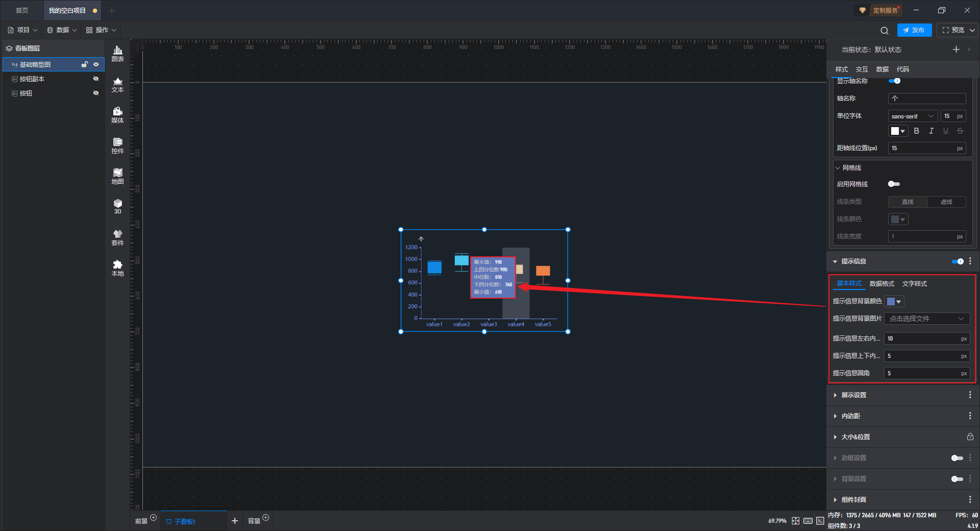Open the 提示信息背景图片 file dropdown

[927, 319]
